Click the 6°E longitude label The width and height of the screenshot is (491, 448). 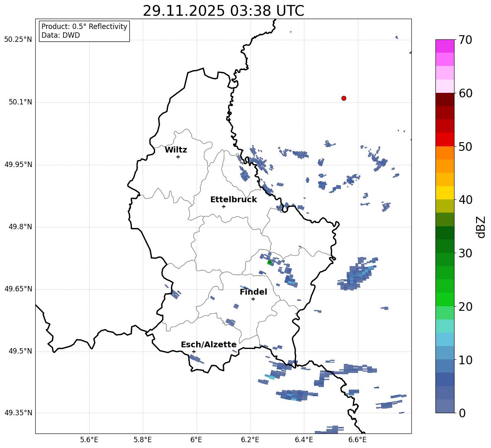[196, 440]
